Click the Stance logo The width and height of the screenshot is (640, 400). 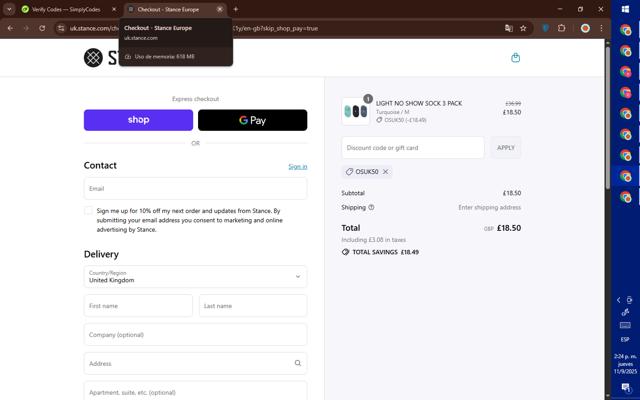tap(101, 58)
